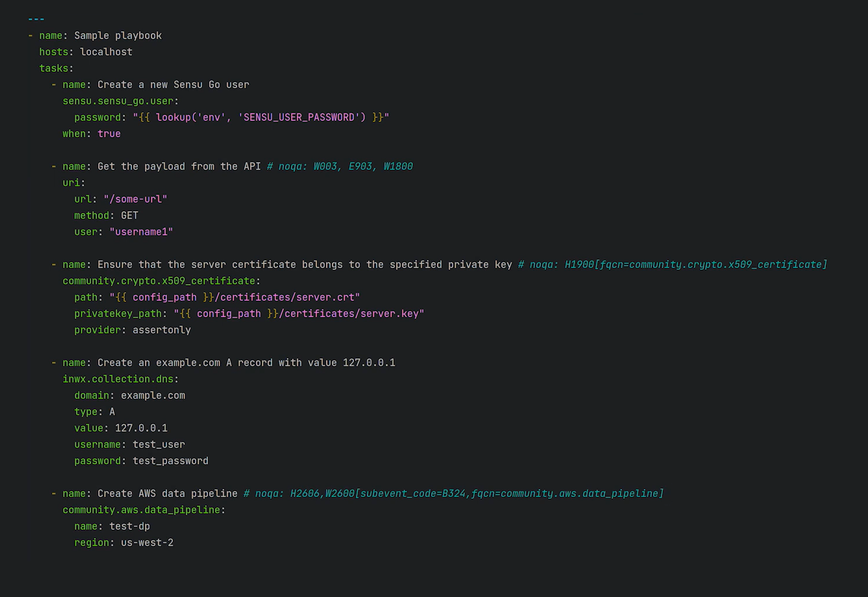Click the "sensu.sensu_go.user" module name
The height and width of the screenshot is (597, 868).
[117, 101]
